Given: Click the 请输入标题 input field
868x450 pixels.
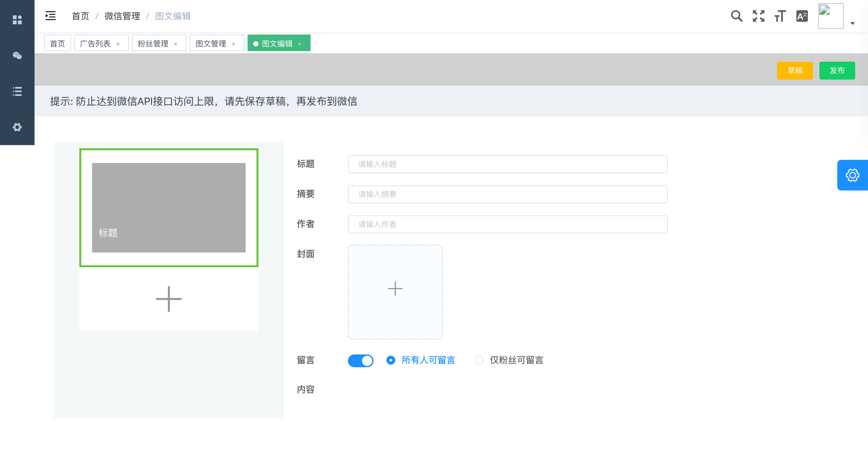Looking at the screenshot, I should point(507,164).
